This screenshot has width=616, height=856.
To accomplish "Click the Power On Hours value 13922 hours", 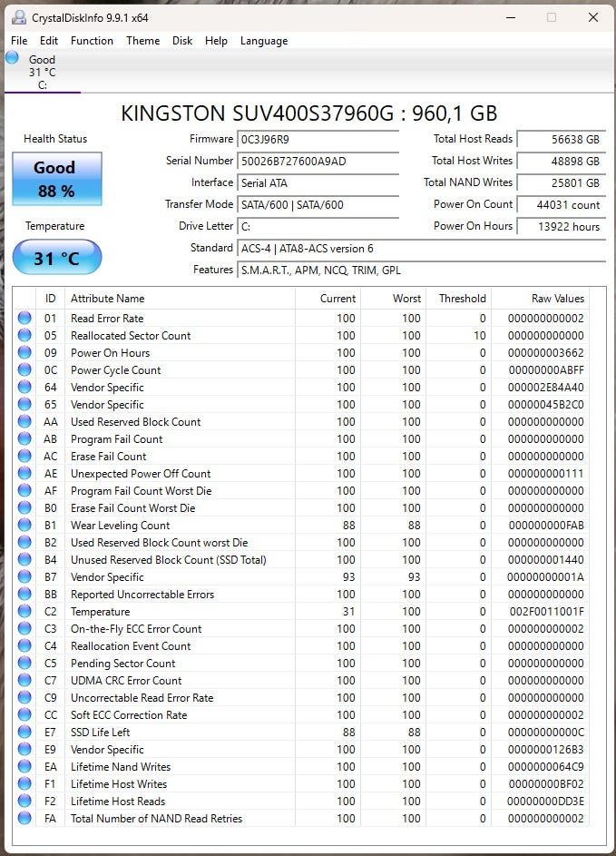I will coord(562,227).
